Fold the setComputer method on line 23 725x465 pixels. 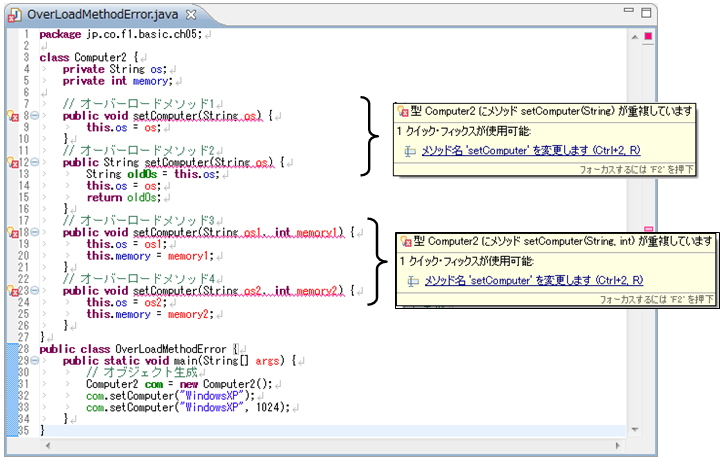34,291
